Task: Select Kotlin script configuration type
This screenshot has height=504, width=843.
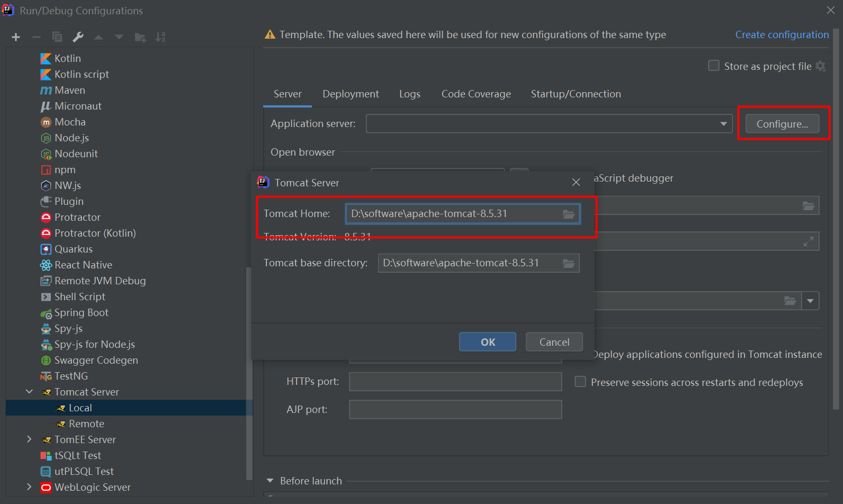Action: click(x=82, y=74)
